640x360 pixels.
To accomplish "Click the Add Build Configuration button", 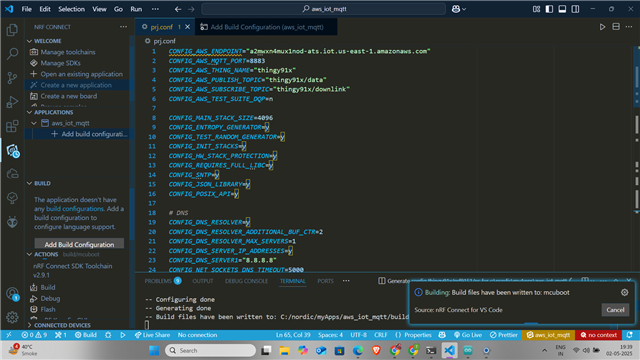I will point(79,244).
